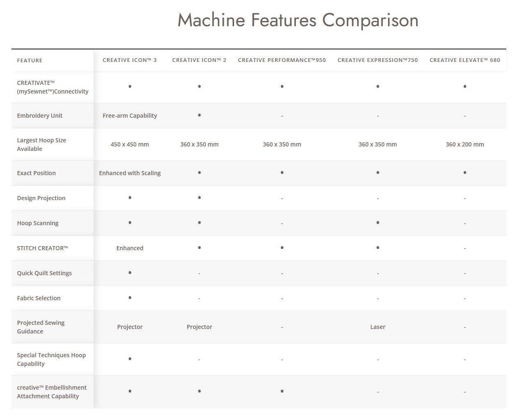Select the CREATIVE PERFORMANCE™950 column header
519x420 pixels.
pos(282,60)
